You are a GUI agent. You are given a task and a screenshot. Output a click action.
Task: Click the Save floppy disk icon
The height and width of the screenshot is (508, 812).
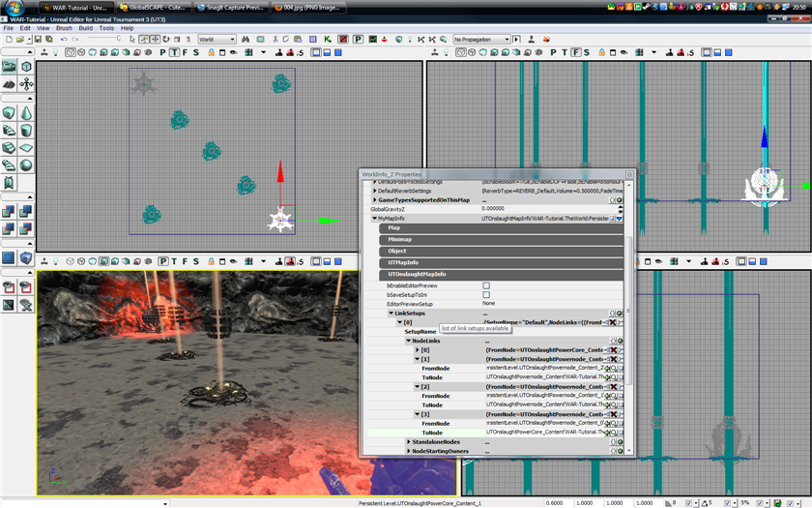pyautogui.click(x=38, y=40)
